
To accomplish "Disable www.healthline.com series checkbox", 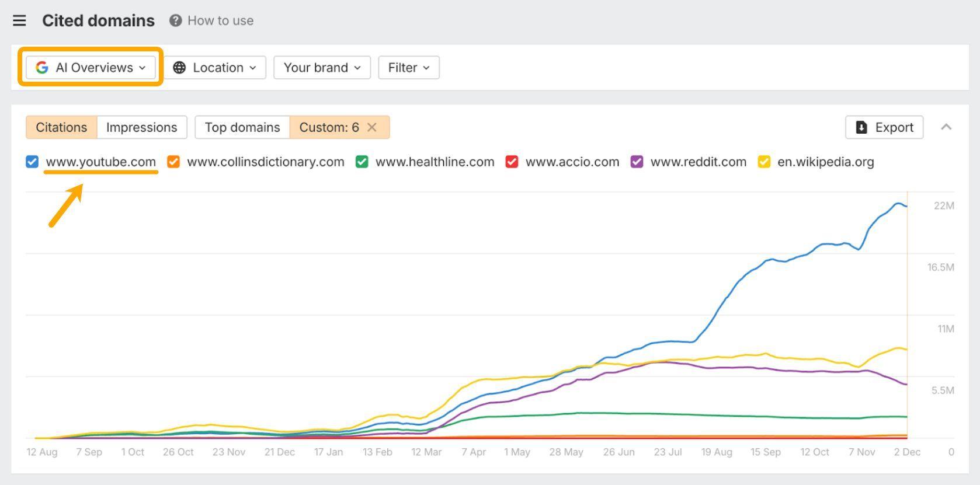I will click(x=362, y=162).
